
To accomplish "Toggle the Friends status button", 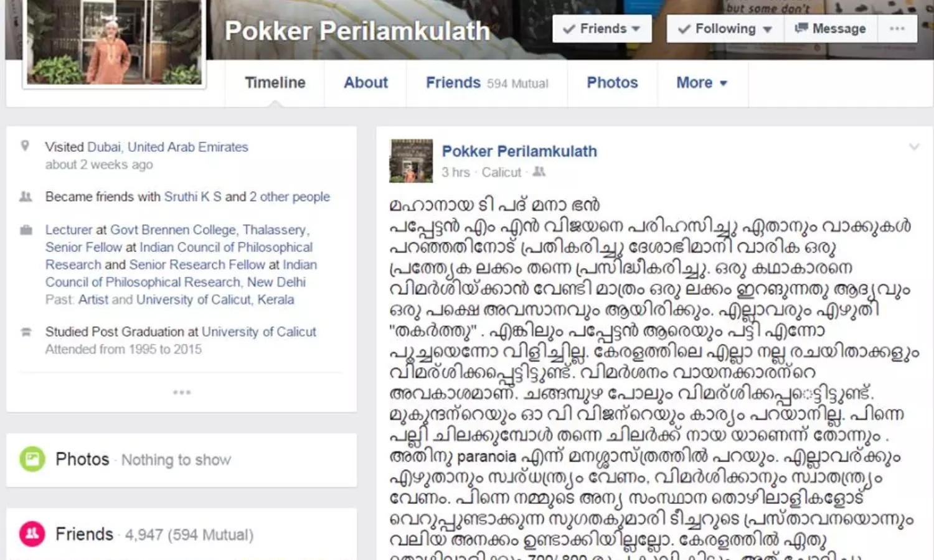I will [x=601, y=29].
